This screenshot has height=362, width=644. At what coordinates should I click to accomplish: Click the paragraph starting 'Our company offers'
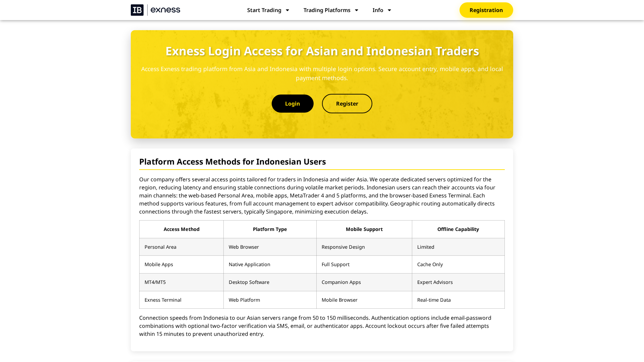322,195
